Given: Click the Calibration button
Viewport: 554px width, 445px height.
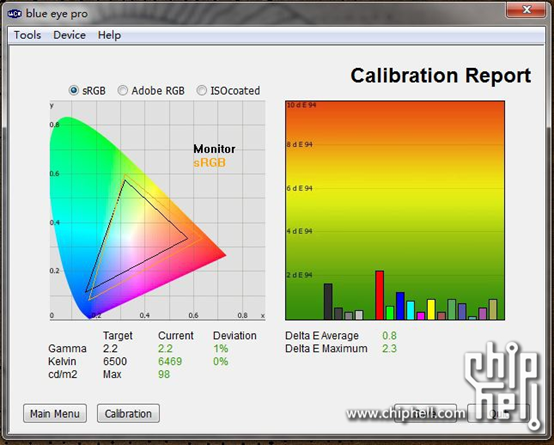Looking at the screenshot, I should 128,413.
